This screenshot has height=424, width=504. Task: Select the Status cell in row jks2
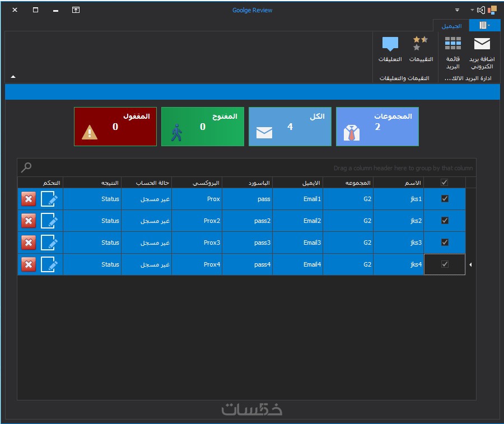pos(92,221)
